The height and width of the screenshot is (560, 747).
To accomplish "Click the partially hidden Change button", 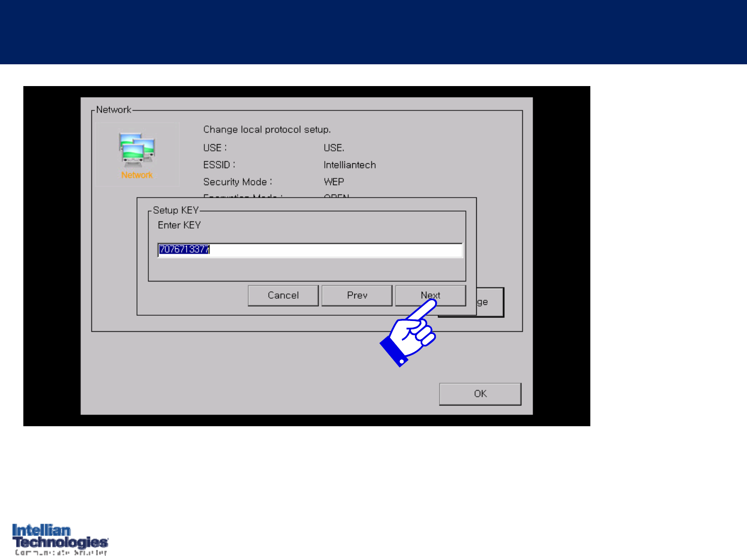I will pyautogui.click(x=490, y=302).
